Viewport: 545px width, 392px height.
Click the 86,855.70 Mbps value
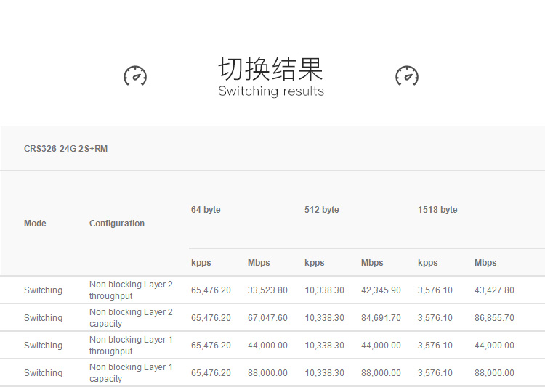click(x=494, y=318)
